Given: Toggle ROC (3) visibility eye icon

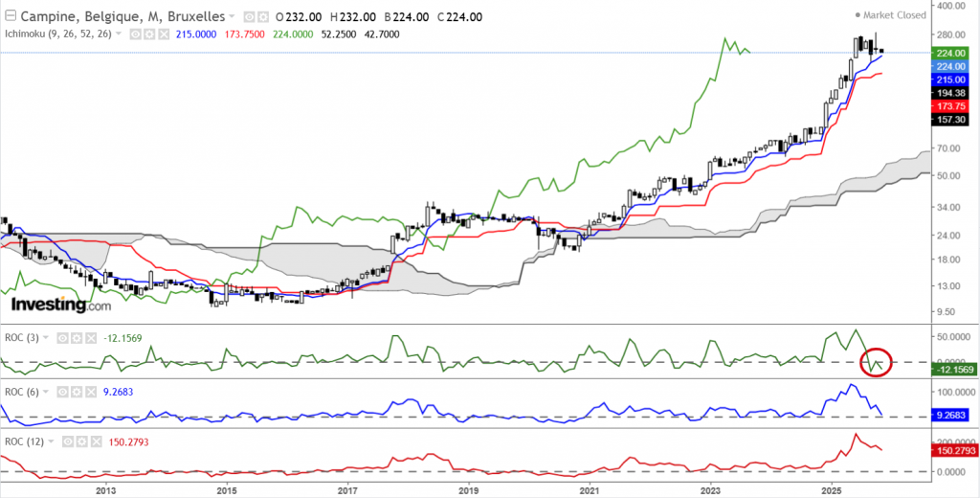Looking at the screenshot, I should coord(63,338).
